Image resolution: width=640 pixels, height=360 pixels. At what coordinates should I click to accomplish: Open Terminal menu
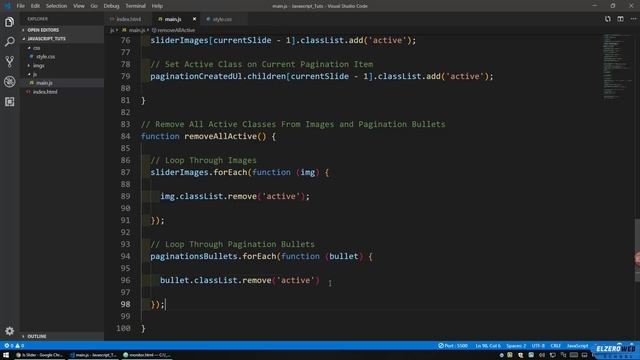pos(136,6)
